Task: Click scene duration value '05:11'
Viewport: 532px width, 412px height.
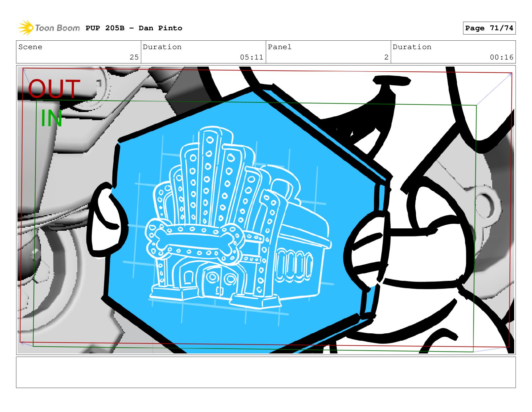Action: pos(252,58)
